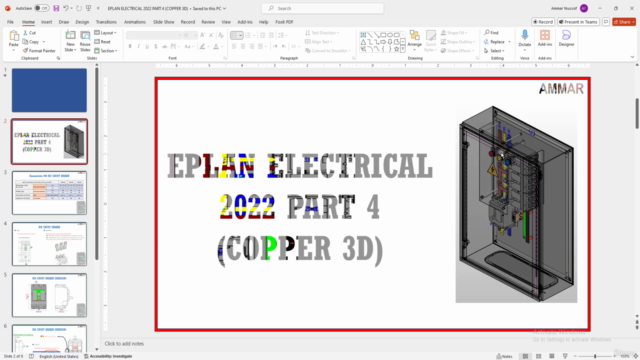Expand the Copy dropdown arrow
640x360 pixels.
point(44,42)
